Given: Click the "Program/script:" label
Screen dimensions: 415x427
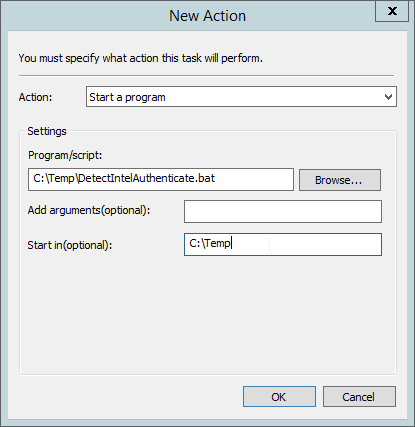Looking at the screenshot, I should click(65, 155).
